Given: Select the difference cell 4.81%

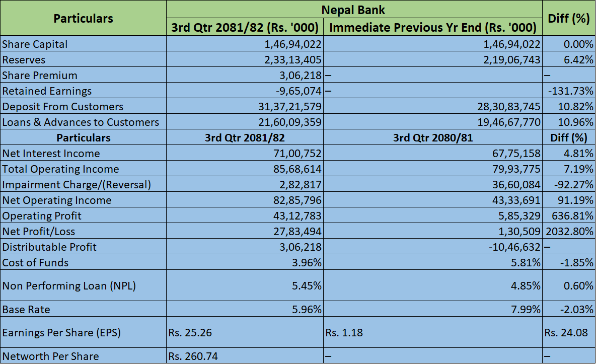Looking at the screenshot, I should tap(578, 153).
